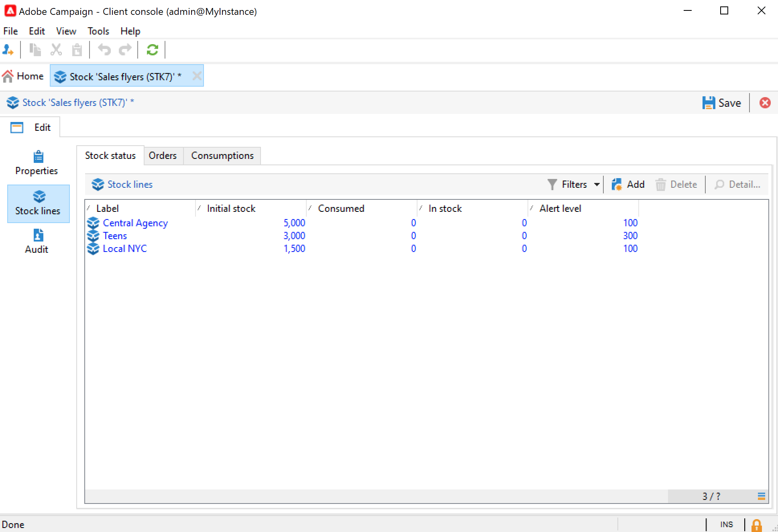Sort by the Initial stock column header
Image resolution: width=778 pixels, height=532 pixels.
coord(231,209)
